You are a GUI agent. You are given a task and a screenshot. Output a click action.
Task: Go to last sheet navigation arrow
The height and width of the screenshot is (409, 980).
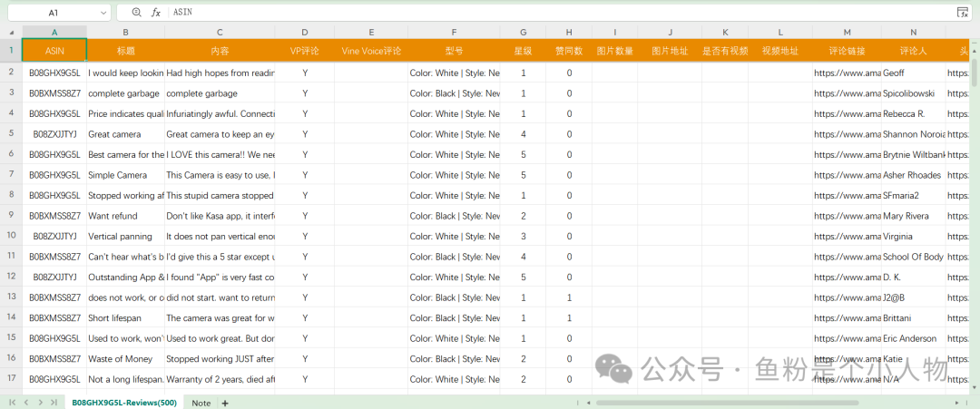54,403
